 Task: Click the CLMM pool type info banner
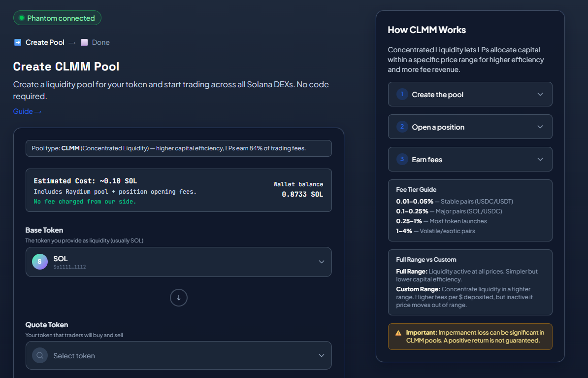click(x=178, y=148)
